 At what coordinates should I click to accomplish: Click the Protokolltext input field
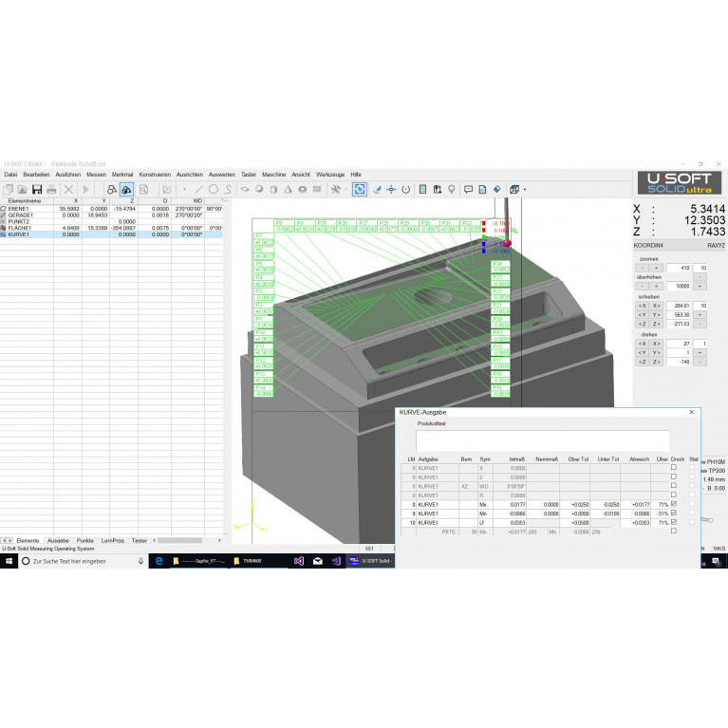[x=542, y=440]
